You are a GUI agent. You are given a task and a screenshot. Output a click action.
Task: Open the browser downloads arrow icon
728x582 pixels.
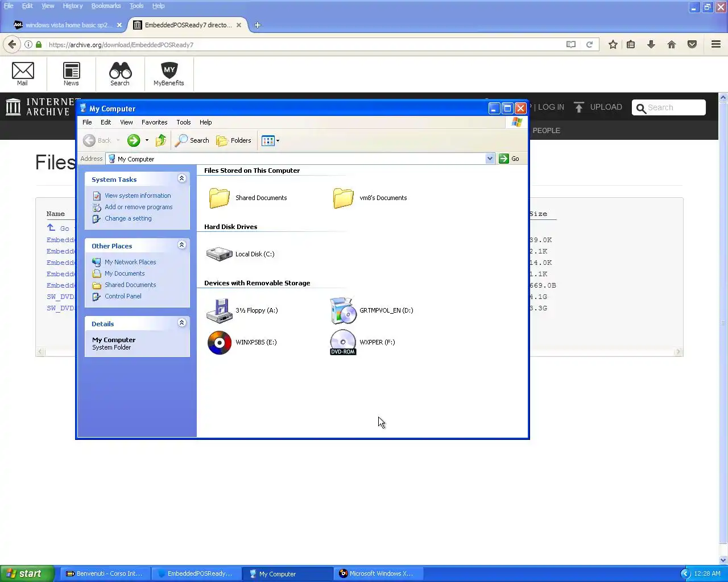click(651, 44)
